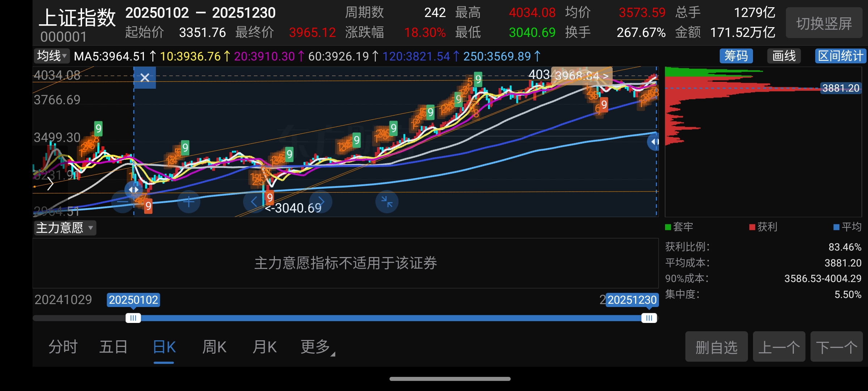Click the 切换竖屏 button
Viewport: 868px width, 391px height.
click(824, 24)
